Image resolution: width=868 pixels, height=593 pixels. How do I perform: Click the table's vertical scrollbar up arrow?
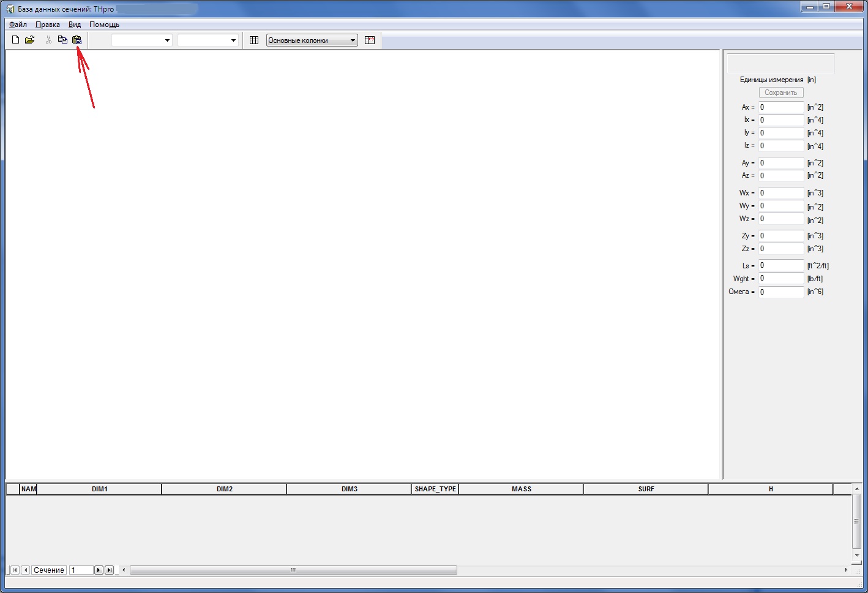click(x=857, y=489)
